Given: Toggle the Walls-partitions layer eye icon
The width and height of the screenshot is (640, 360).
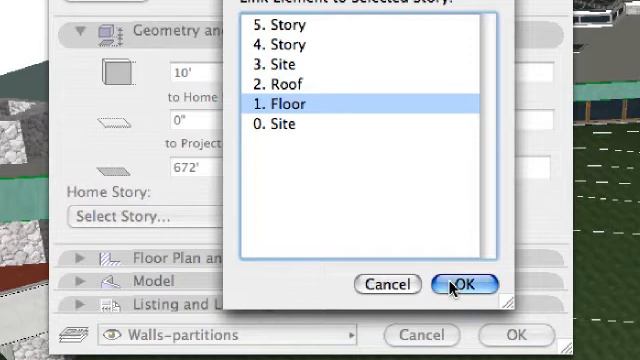Looking at the screenshot, I should [112, 335].
